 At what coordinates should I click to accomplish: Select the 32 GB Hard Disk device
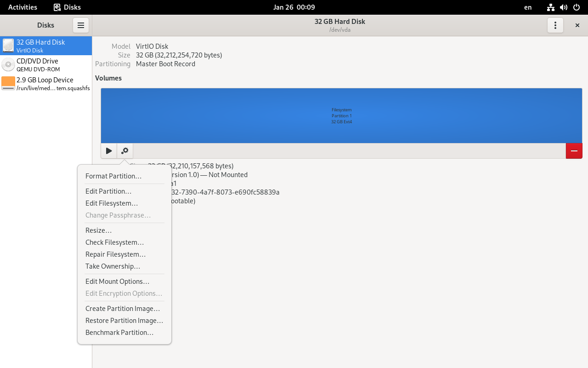pyautogui.click(x=46, y=46)
